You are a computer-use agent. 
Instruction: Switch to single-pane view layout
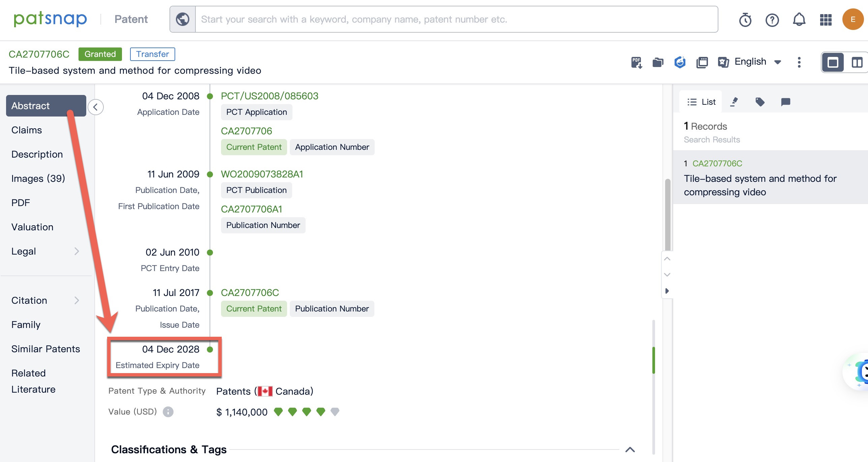click(x=833, y=62)
